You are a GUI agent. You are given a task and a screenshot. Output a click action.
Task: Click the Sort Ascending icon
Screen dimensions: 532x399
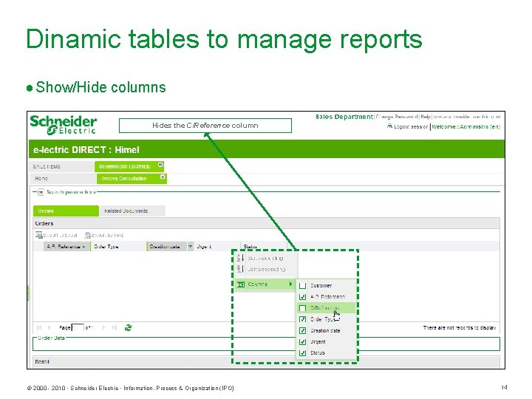tap(240, 258)
